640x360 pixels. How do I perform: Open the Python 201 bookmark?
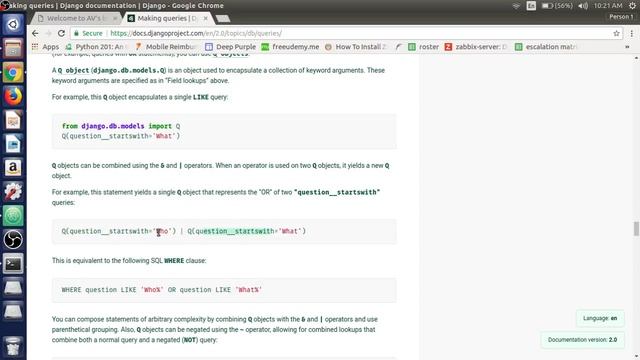coord(96,47)
